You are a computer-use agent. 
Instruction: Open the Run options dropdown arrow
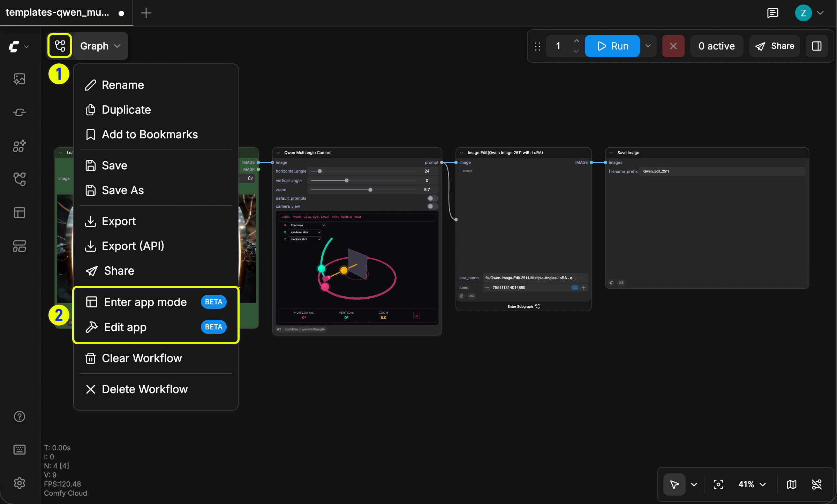[648, 46]
